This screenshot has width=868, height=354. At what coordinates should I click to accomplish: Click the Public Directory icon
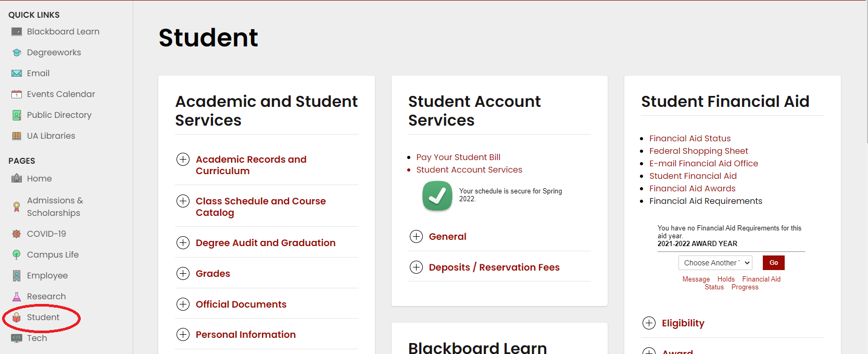(17, 115)
